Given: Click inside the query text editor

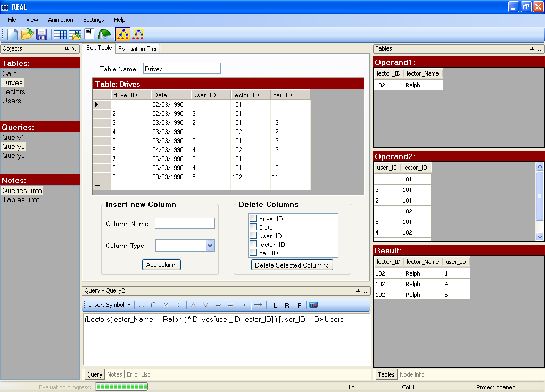Looking at the screenshot, I should pos(227,339).
